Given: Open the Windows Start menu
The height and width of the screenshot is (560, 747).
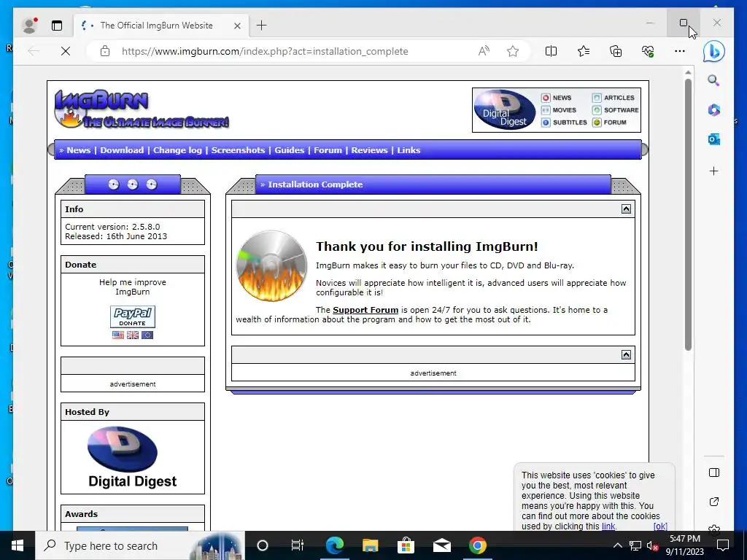Looking at the screenshot, I should point(18,545).
